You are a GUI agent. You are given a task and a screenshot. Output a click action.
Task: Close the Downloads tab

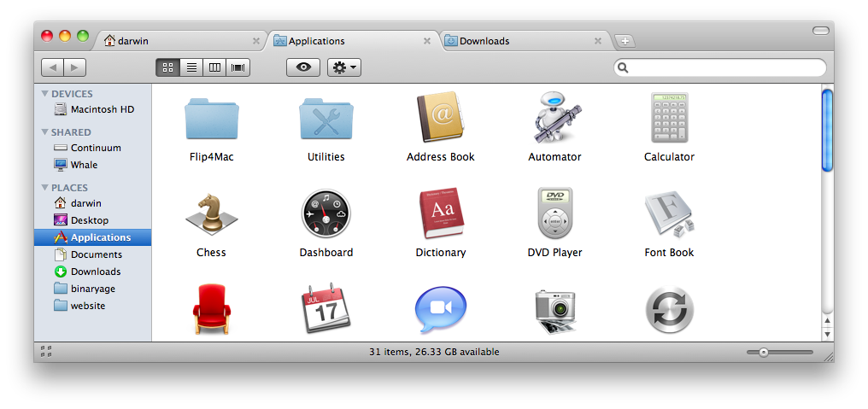[598, 41]
